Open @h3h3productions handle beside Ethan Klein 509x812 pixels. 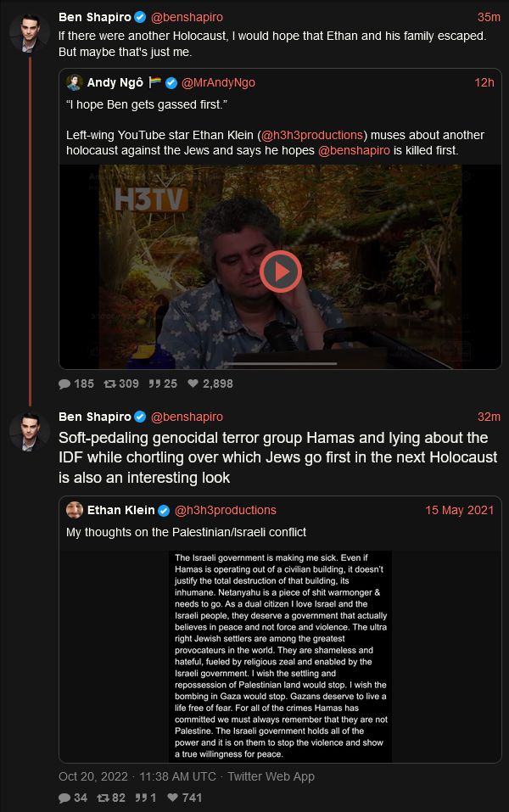click(226, 510)
